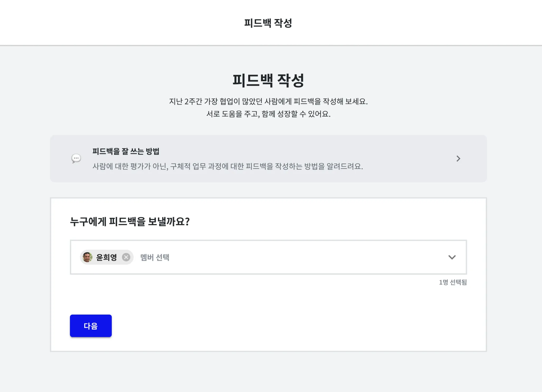Click the subtitle line starting with 서로 도움을
This screenshot has height=392, width=542.
click(268, 114)
